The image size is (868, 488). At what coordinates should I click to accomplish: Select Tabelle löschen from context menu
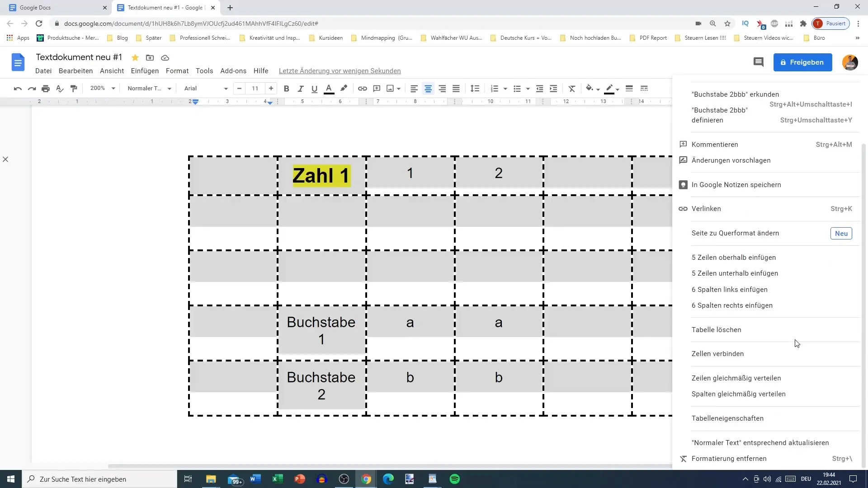tap(717, 329)
